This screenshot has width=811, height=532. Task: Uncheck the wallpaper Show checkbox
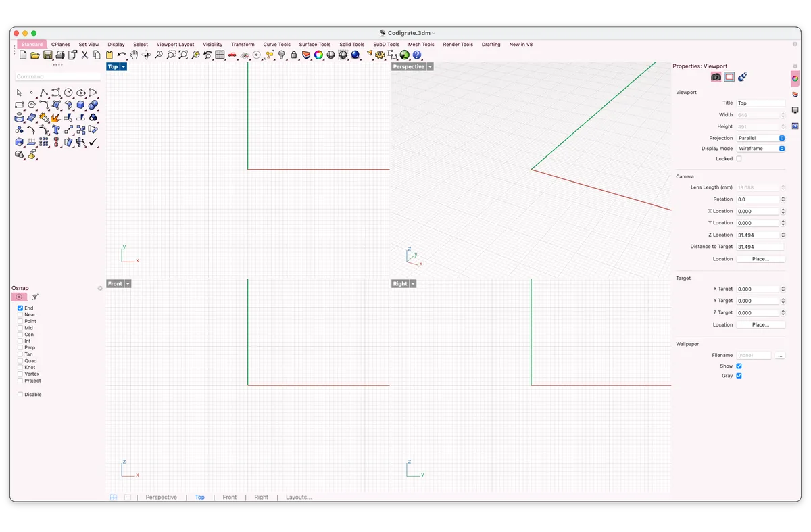click(x=739, y=366)
